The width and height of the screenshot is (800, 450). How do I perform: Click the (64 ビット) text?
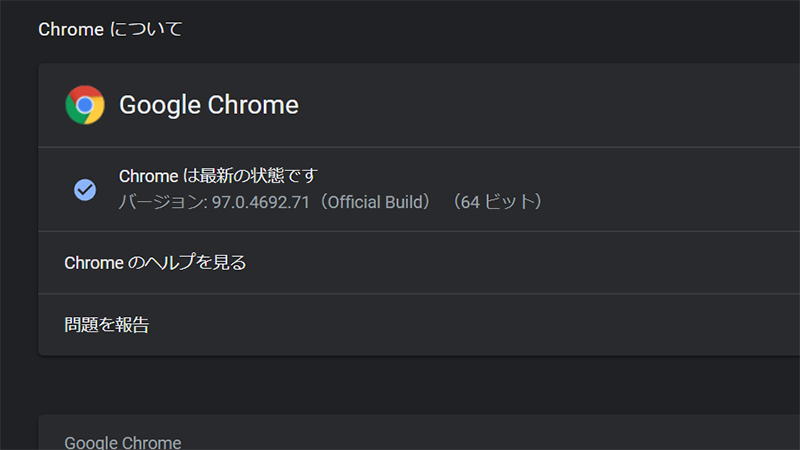pyautogui.click(x=497, y=202)
